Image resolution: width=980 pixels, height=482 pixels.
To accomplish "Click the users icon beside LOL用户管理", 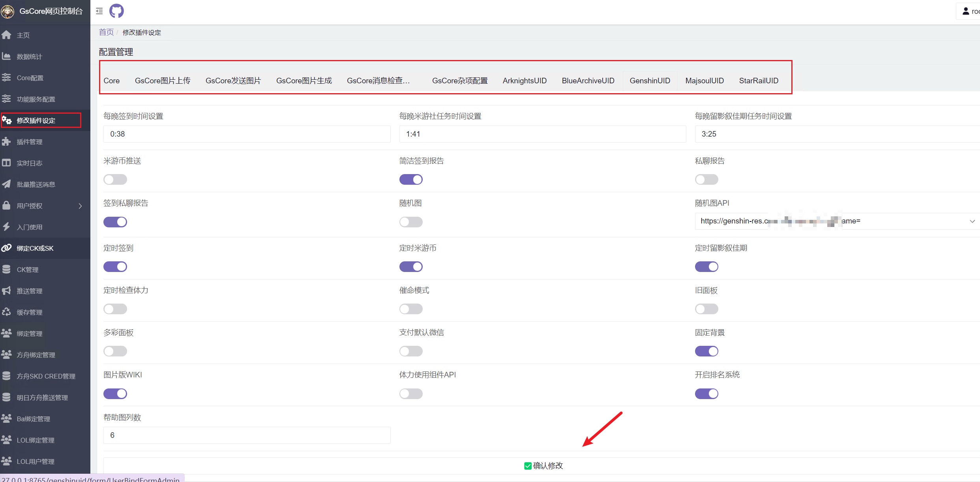I will click(x=6, y=461).
